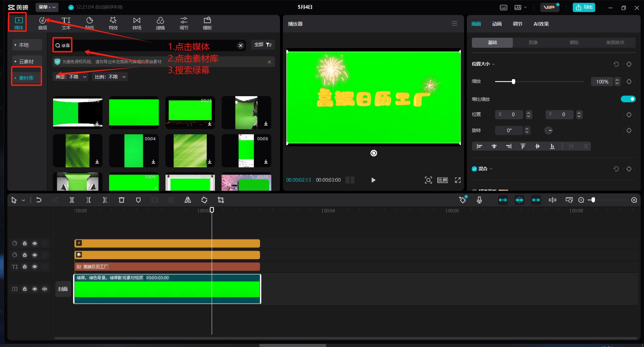
Task: Open the 特效 effects panel
Action: coord(113,23)
